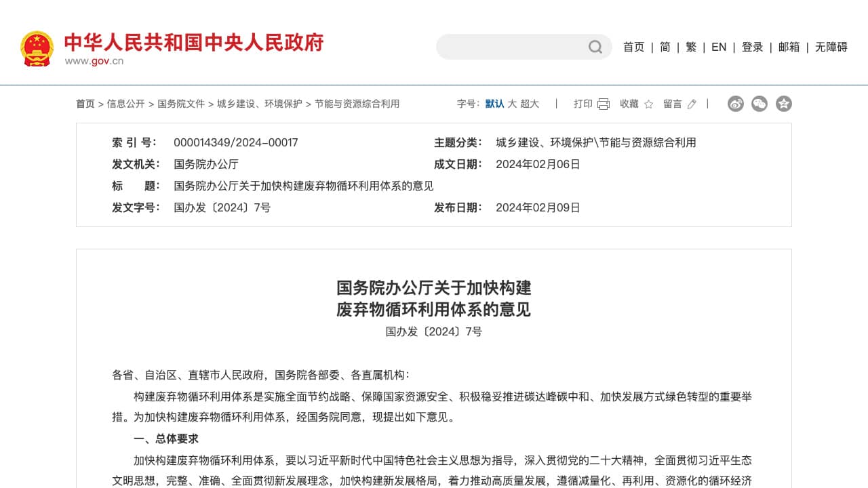Switch to traditional Chinese 繁
The image size is (868, 488).
[x=691, y=47]
